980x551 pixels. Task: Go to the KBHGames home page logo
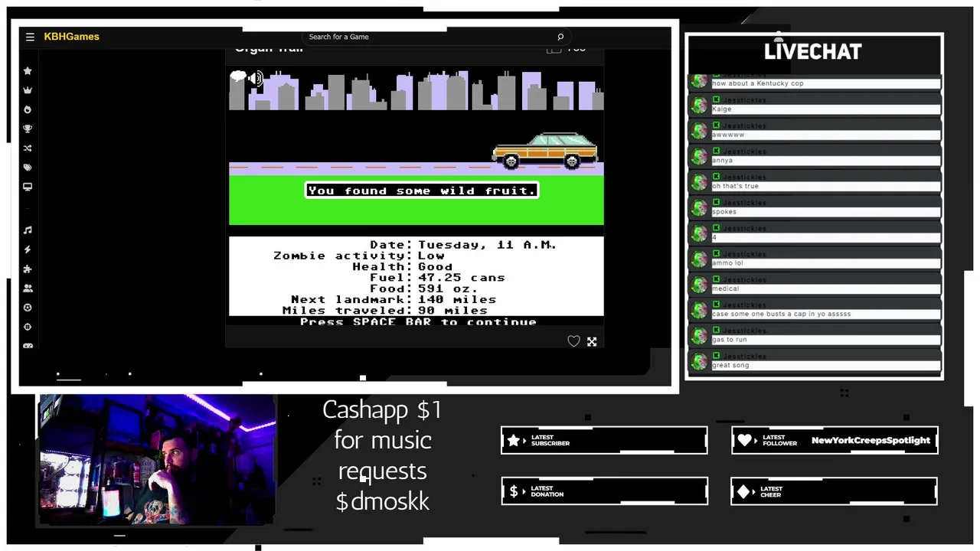click(71, 37)
